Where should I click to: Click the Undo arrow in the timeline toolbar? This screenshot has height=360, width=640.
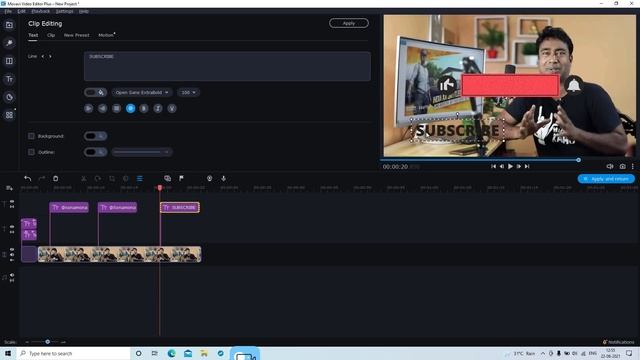(x=27, y=178)
